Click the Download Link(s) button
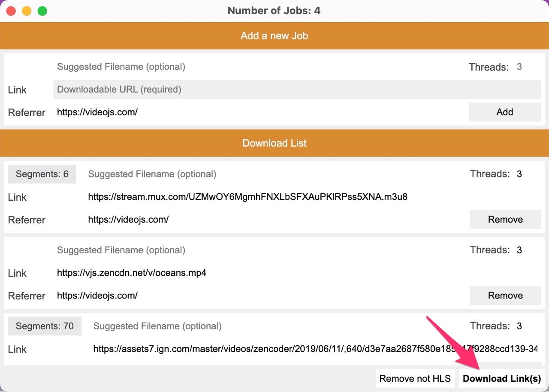 pyautogui.click(x=502, y=379)
